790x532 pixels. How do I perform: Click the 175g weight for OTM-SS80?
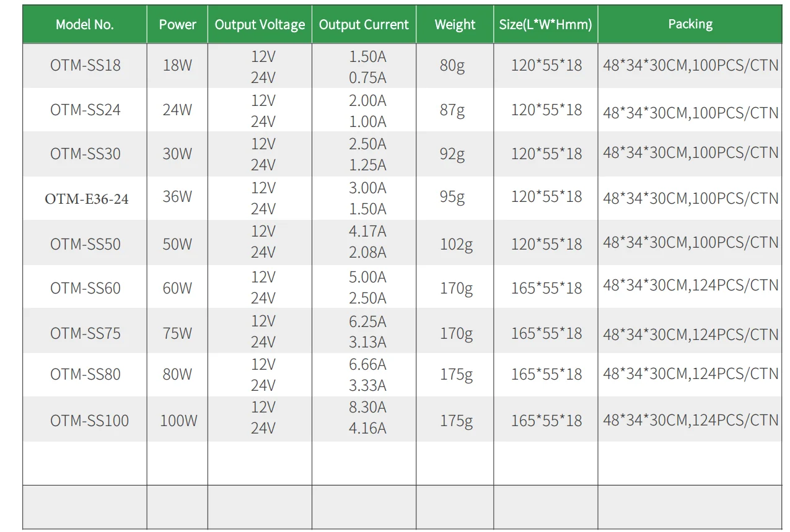[454, 375]
